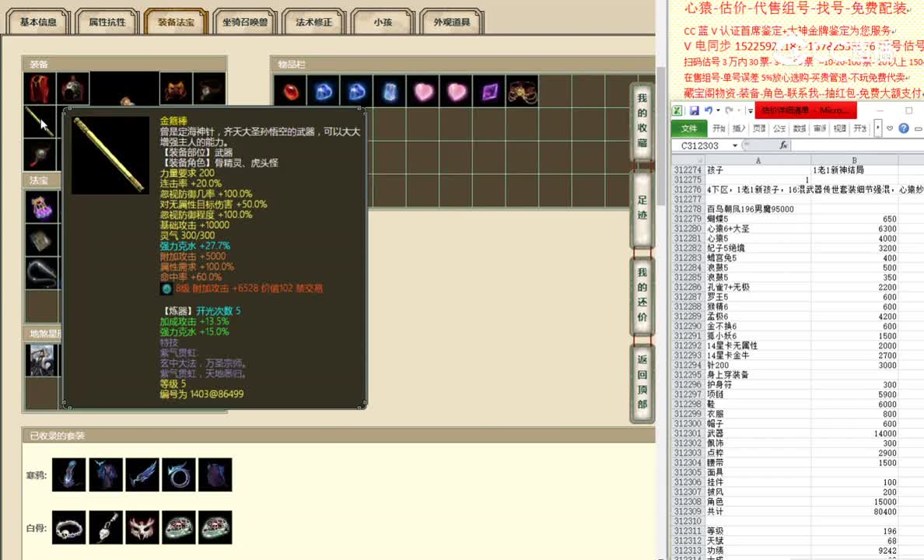Click the silver whip 法宝 icon
Viewport: 924px width, 560px height.
pyautogui.click(x=41, y=273)
